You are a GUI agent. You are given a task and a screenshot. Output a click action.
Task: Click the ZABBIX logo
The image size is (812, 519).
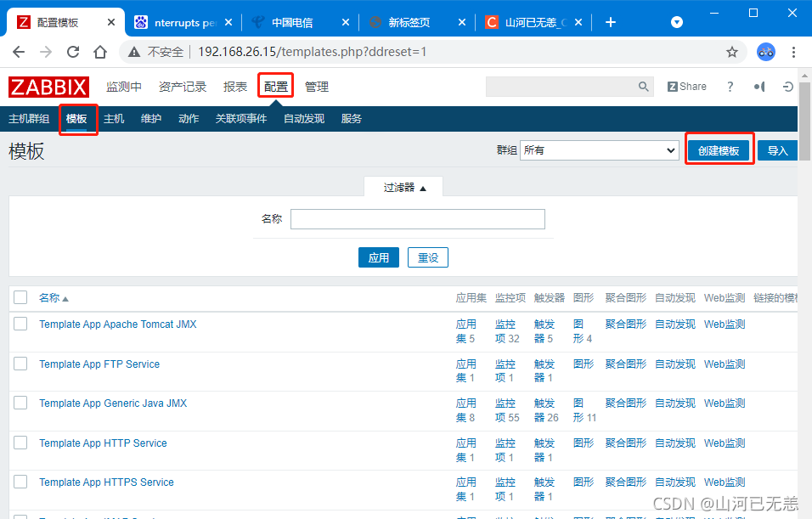pos(48,87)
